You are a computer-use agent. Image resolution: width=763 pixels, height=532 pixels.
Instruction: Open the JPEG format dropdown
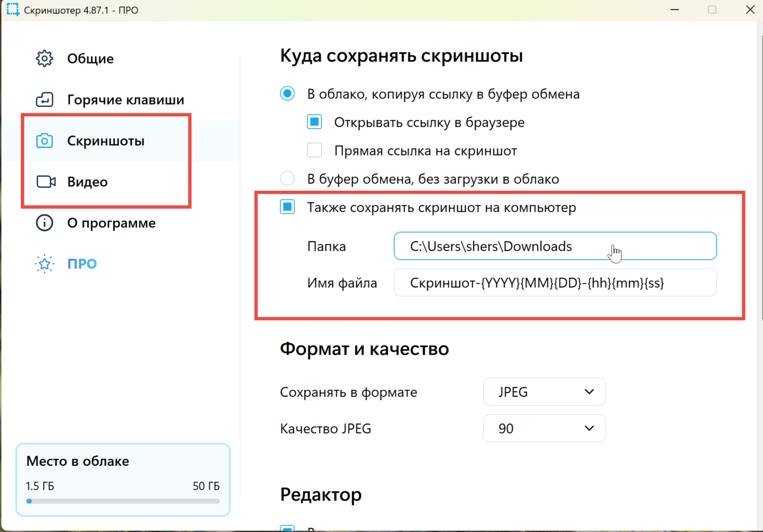[x=544, y=392]
